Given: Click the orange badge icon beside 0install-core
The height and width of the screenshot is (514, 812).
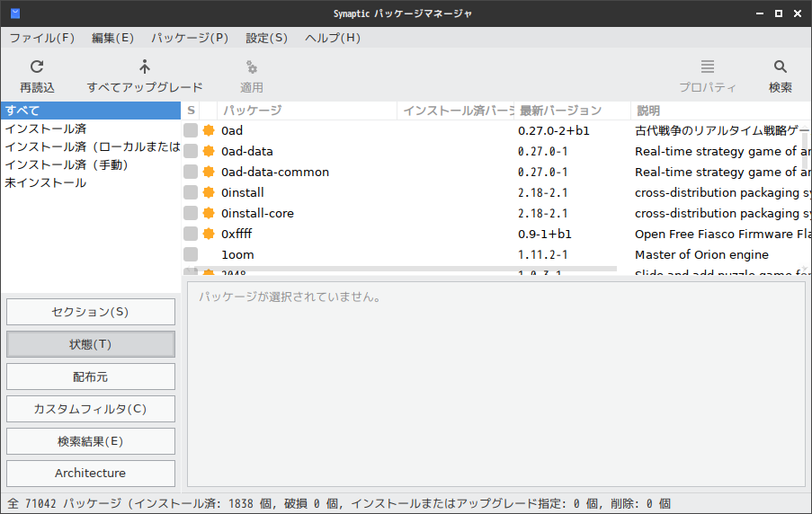Looking at the screenshot, I should (x=209, y=213).
